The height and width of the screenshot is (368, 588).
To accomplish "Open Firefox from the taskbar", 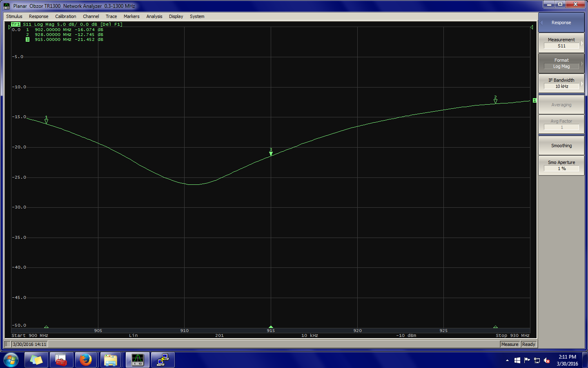I will coord(86,360).
